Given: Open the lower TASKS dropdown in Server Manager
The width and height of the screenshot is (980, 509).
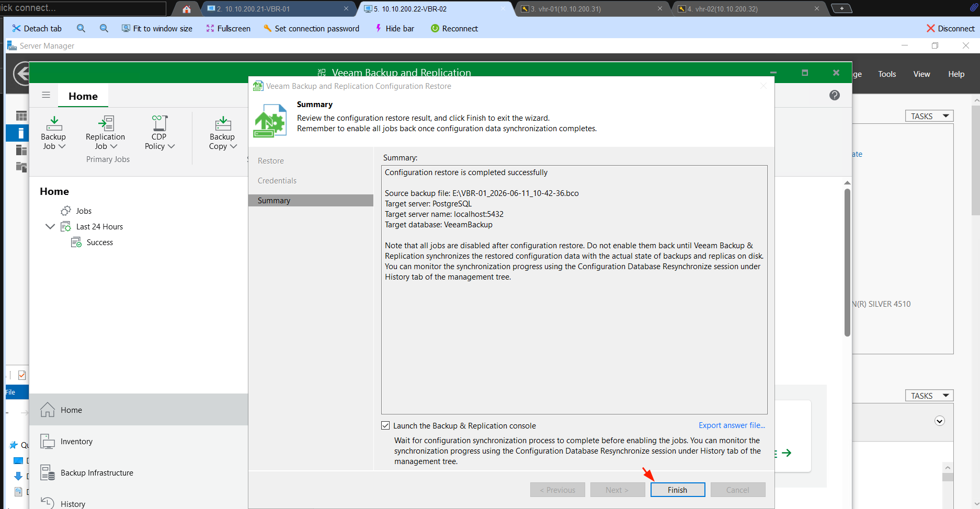Looking at the screenshot, I should [929, 396].
